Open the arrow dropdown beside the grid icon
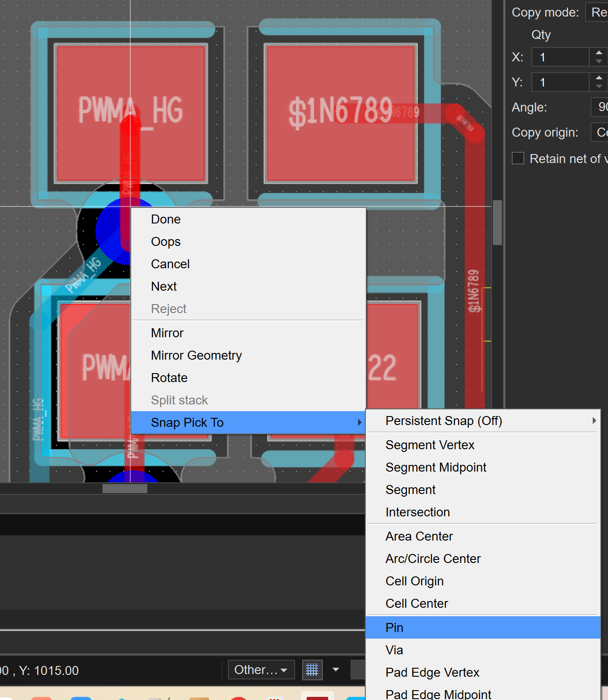The image size is (608, 700). coord(336,670)
